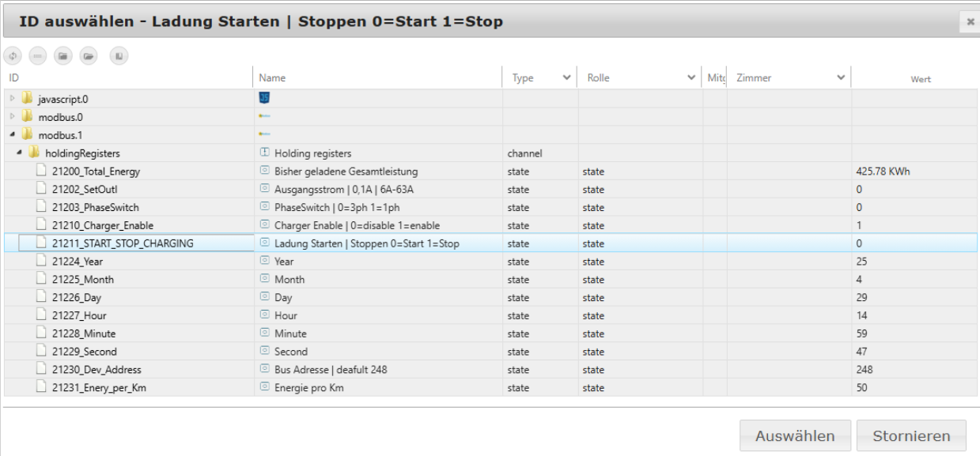Expand the modbus.0 tree node
Viewport: 980px width, 456px height.
click(11, 116)
